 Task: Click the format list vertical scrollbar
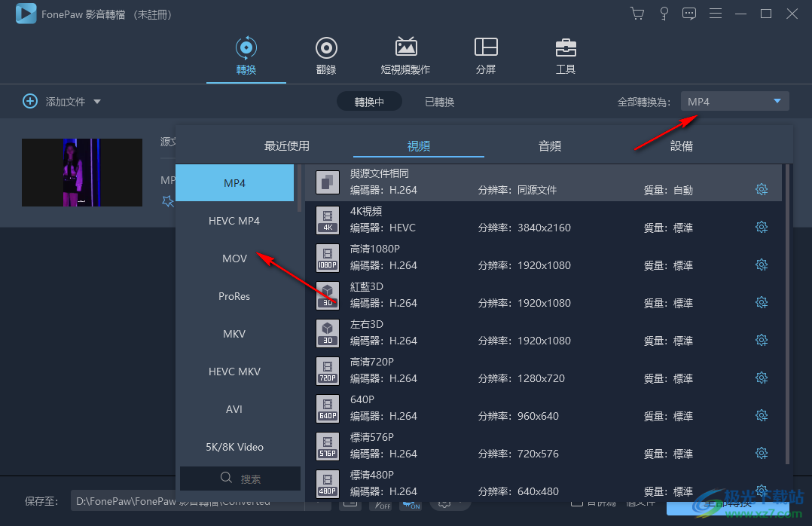[299, 188]
